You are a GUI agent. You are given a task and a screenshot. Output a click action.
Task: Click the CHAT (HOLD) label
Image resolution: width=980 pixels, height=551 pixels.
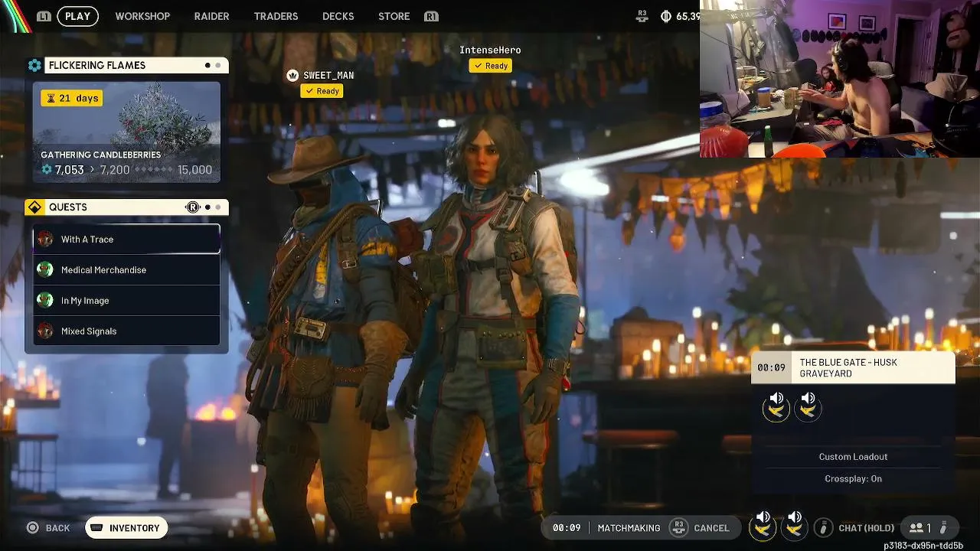(x=867, y=528)
